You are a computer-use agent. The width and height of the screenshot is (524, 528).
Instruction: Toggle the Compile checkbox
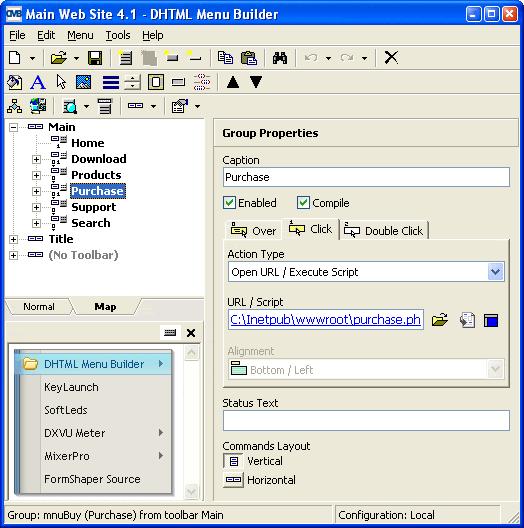coord(303,203)
